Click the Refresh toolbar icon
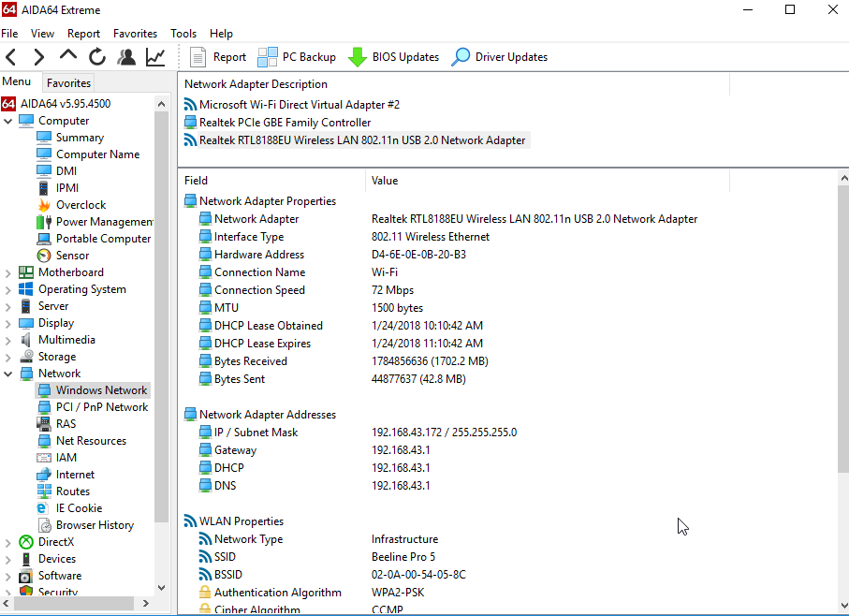The image size is (849, 616). click(x=97, y=57)
